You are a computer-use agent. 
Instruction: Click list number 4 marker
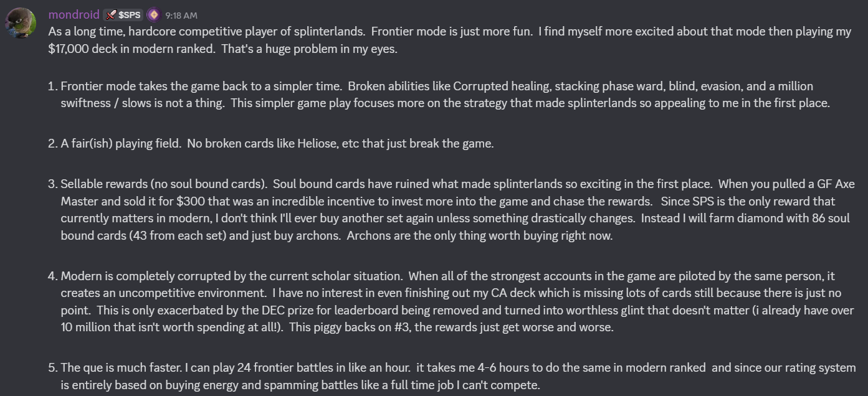point(53,276)
